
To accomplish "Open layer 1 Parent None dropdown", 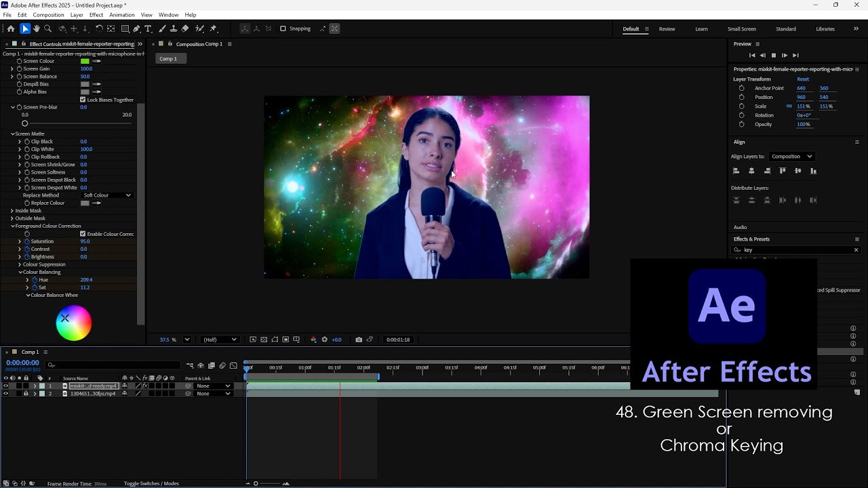I will click(214, 386).
